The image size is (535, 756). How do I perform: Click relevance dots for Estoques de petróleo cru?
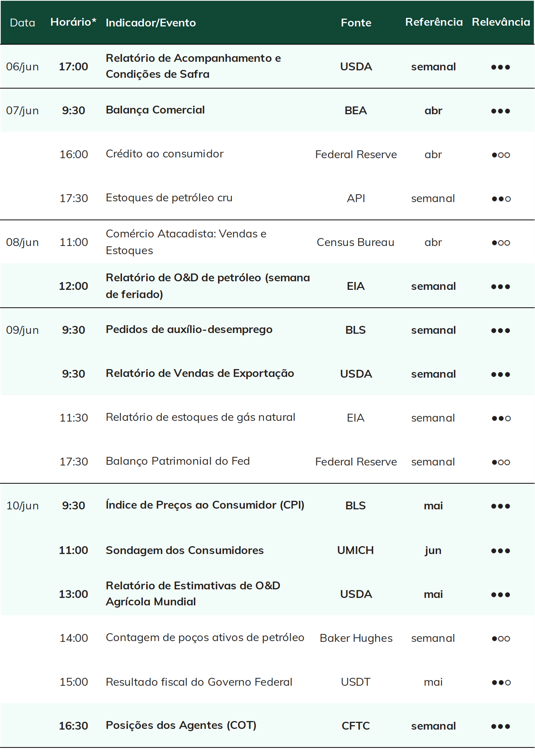[x=501, y=199]
